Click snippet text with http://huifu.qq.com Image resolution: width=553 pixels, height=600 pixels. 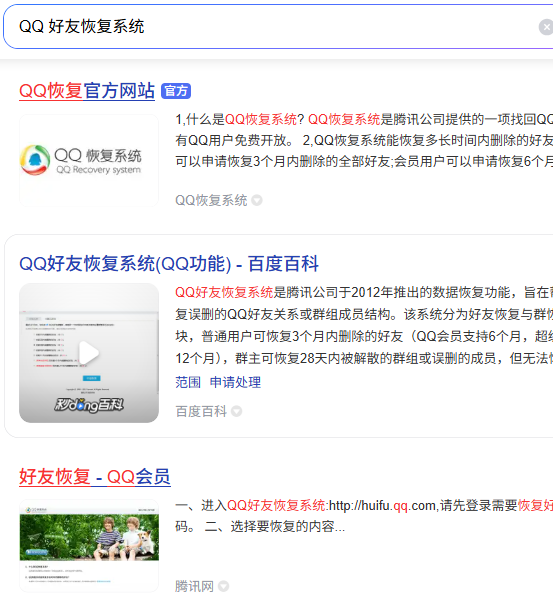(364, 505)
